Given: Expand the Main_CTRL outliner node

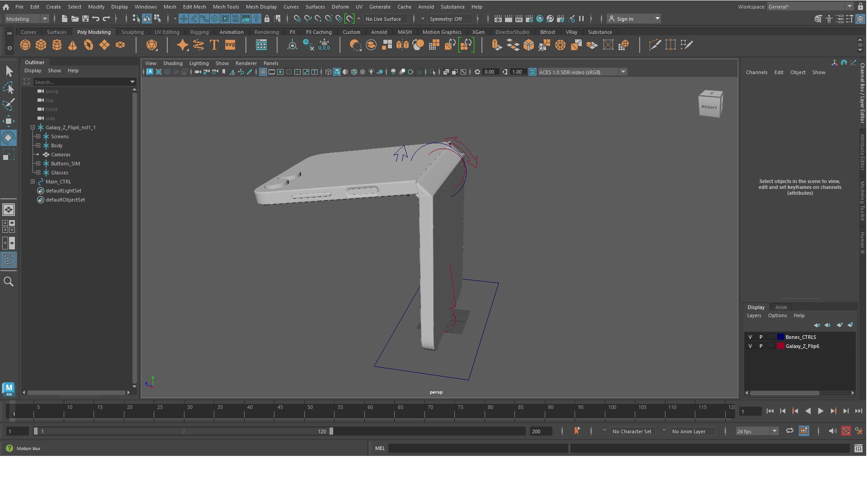Looking at the screenshot, I should coord(33,182).
